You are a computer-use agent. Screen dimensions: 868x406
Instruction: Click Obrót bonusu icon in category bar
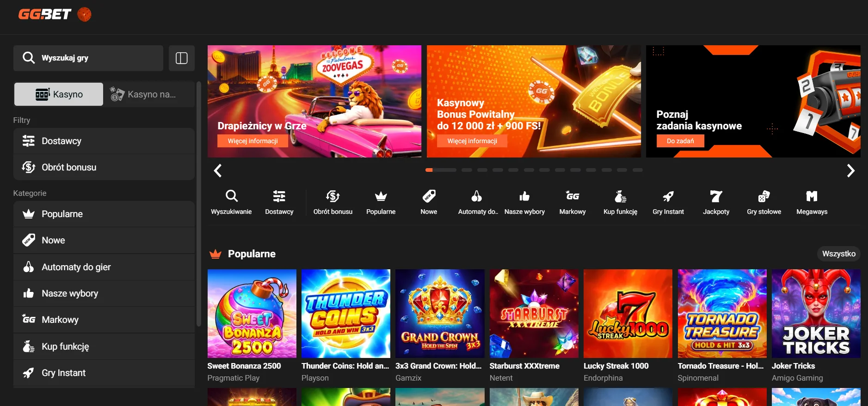click(x=333, y=196)
